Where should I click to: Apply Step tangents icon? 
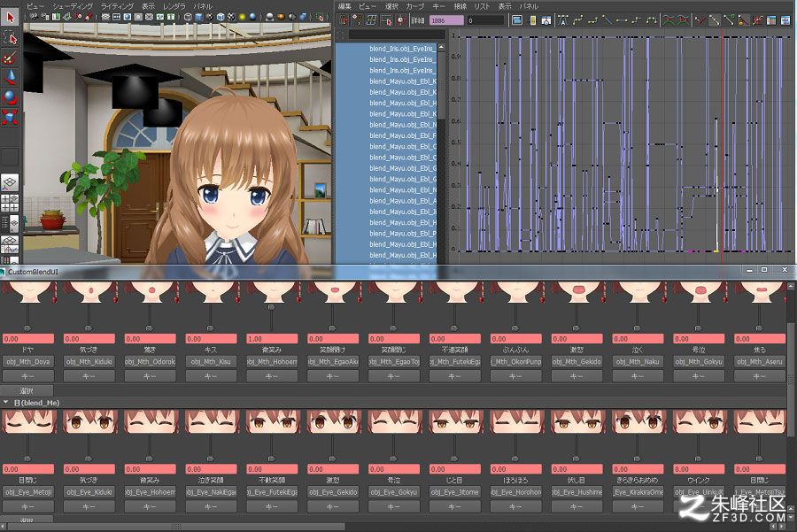637,20
